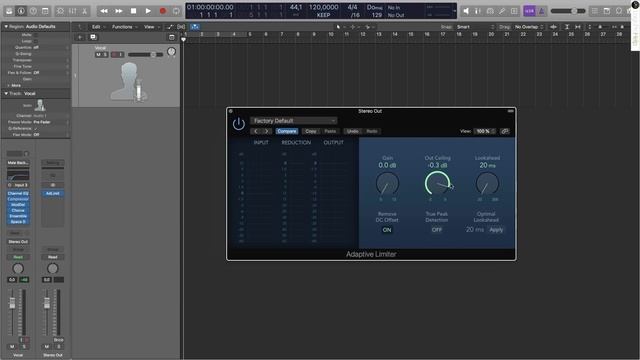This screenshot has height=360, width=640.
Task: Open Smart Controls
Action: click(x=60, y=11)
